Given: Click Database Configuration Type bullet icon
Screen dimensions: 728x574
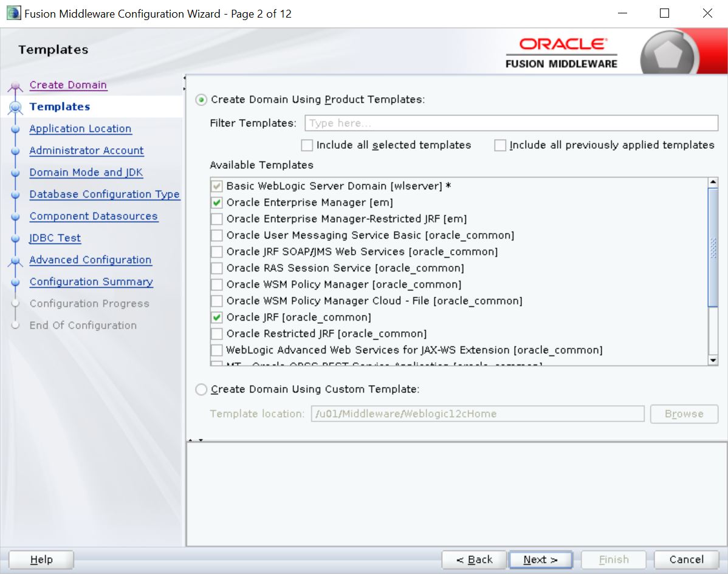Looking at the screenshot, I should [15, 195].
